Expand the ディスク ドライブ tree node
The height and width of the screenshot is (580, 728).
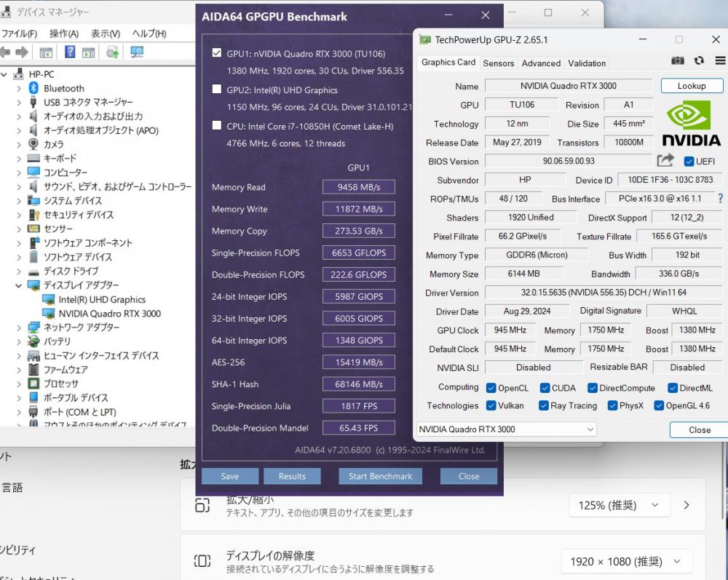coord(19,271)
